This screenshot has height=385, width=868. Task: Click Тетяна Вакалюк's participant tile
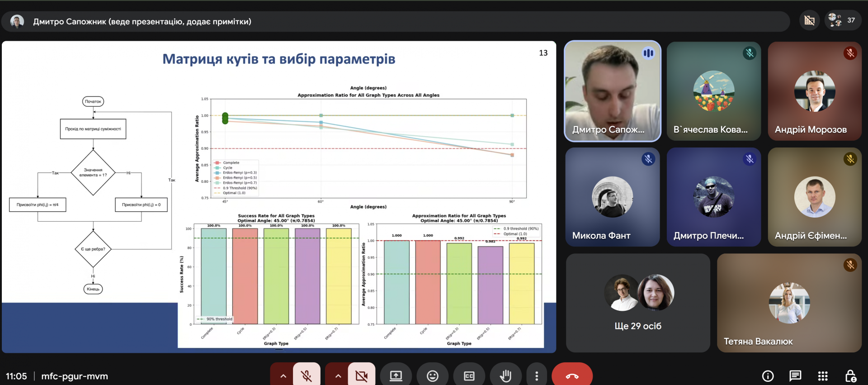[789, 303]
